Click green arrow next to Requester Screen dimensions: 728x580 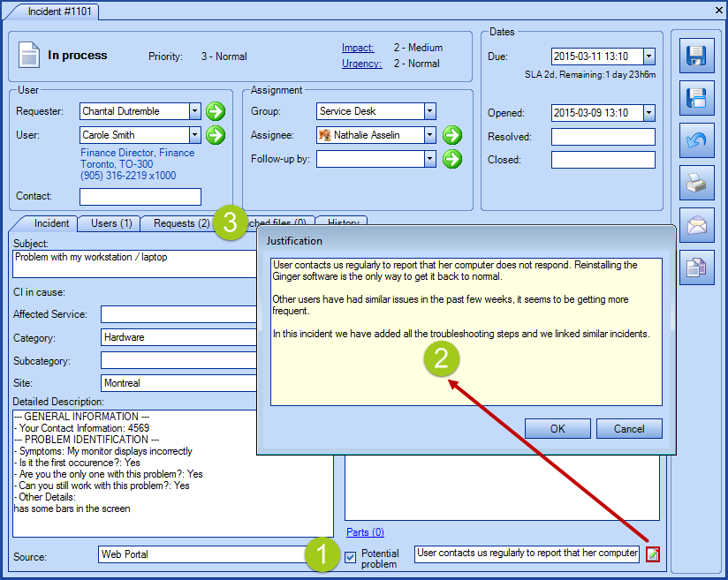[216, 111]
